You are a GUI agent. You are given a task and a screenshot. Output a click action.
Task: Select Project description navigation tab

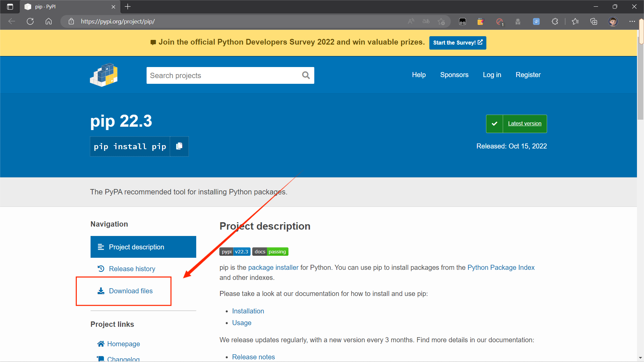coord(143,247)
